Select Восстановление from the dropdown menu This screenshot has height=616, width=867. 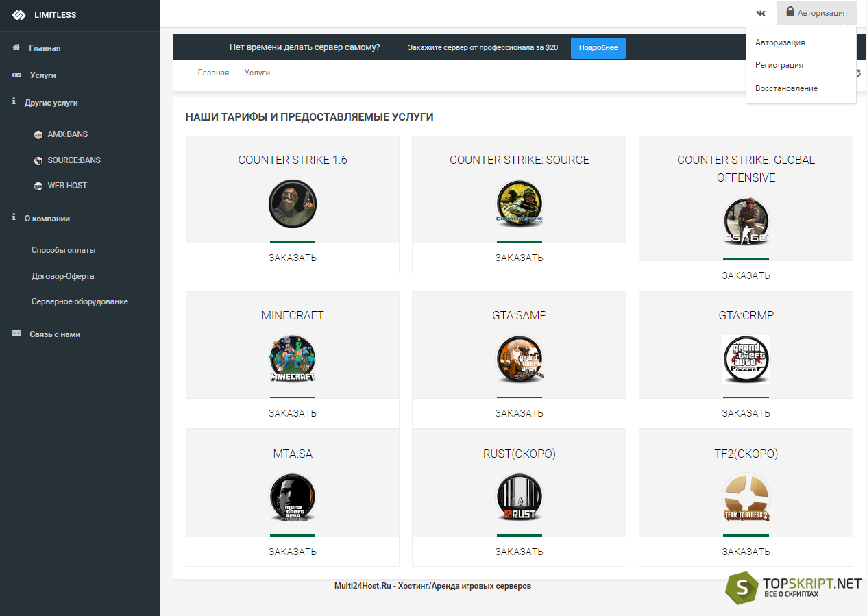click(x=786, y=88)
